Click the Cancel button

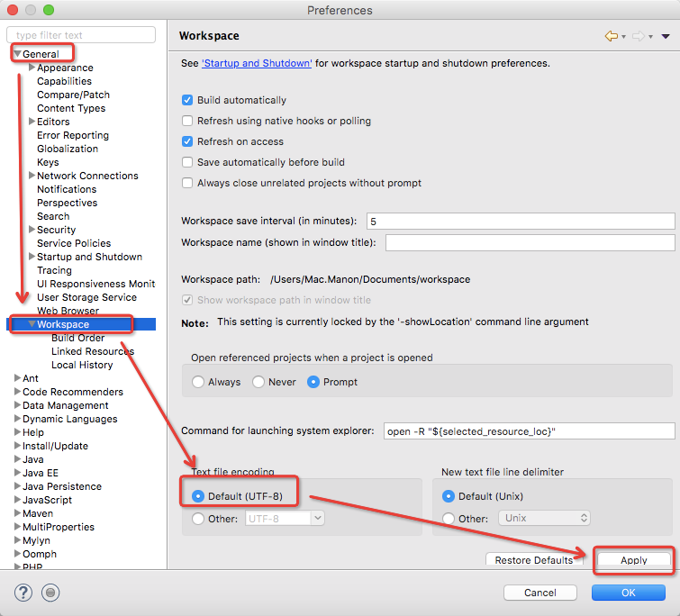tap(539, 593)
